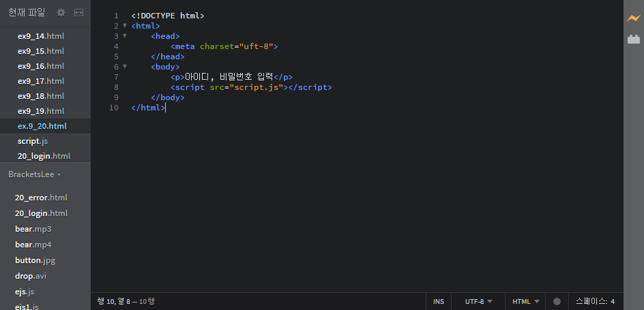
Task: Collapse head tag fold arrow on line 3
Action: (x=125, y=35)
